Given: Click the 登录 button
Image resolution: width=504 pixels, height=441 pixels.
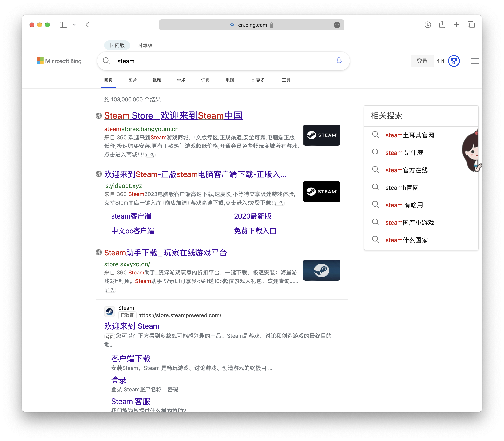Looking at the screenshot, I should coord(422,61).
